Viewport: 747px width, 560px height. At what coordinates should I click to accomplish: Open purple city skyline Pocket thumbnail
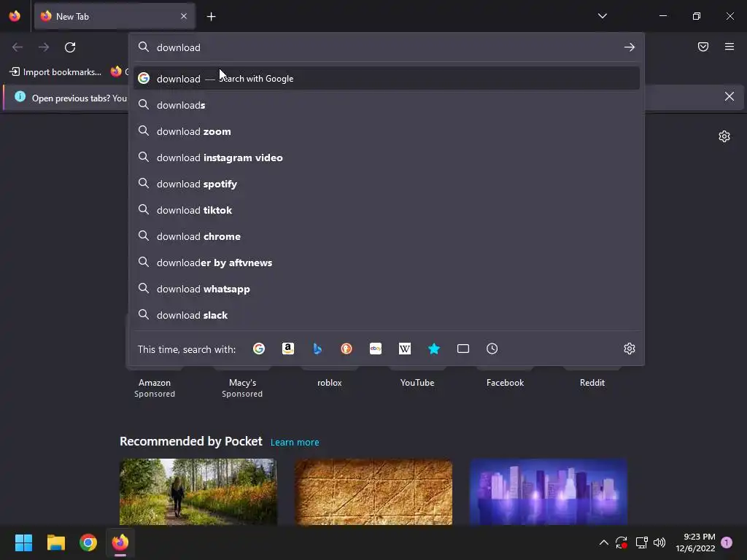pos(549,491)
